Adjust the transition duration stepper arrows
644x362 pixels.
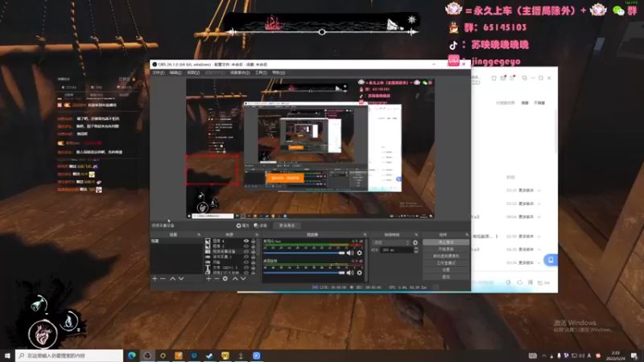coord(416,250)
